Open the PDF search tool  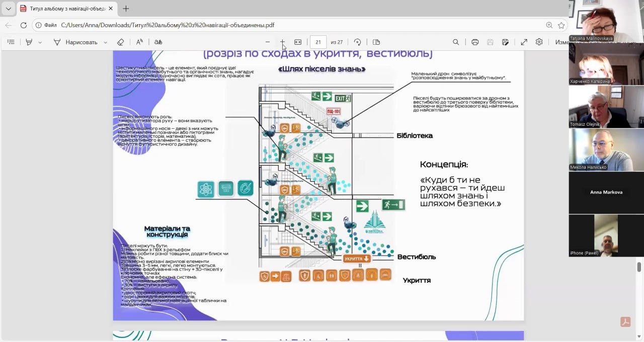[x=456, y=42]
